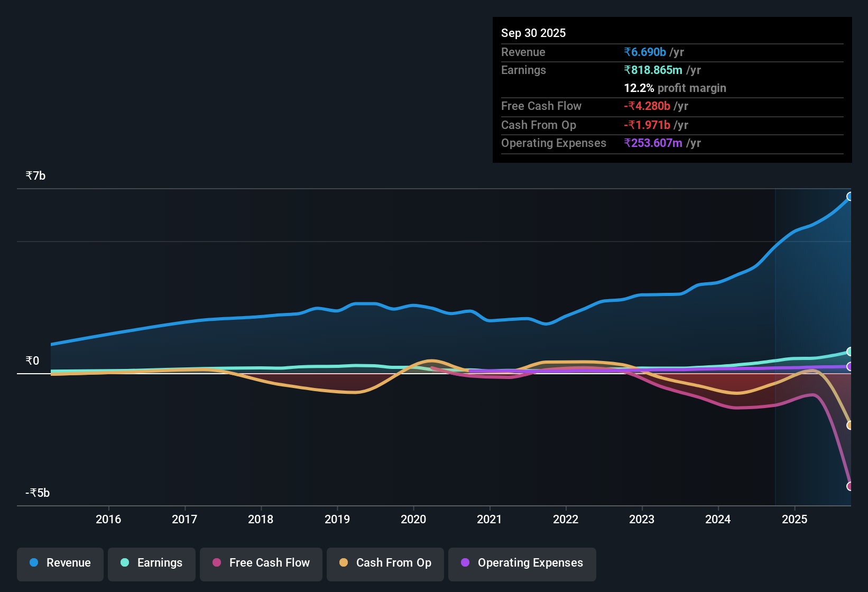Click the 12.2% profit margin text
The width and height of the screenshot is (868, 592).
click(675, 88)
